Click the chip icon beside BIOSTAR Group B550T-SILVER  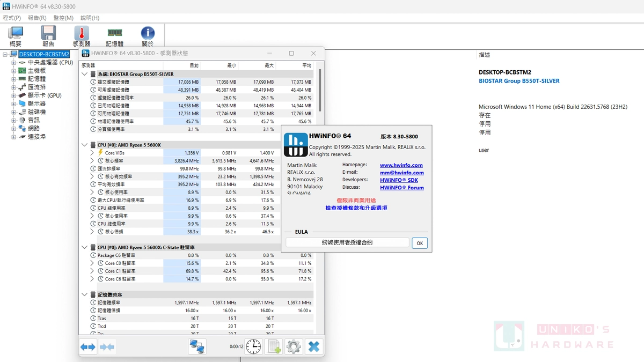(93, 74)
